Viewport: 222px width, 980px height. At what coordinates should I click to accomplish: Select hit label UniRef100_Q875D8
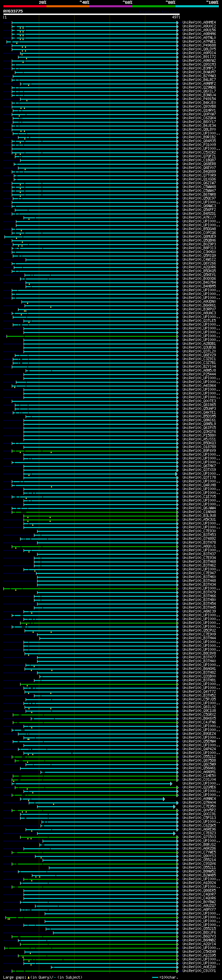click(x=199, y=760)
